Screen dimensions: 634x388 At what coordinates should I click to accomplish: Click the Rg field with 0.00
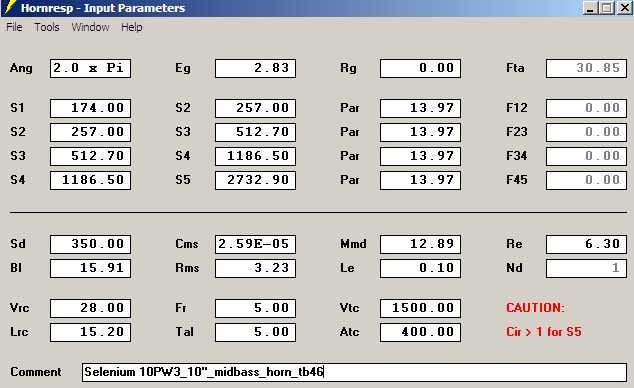(421, 68)
